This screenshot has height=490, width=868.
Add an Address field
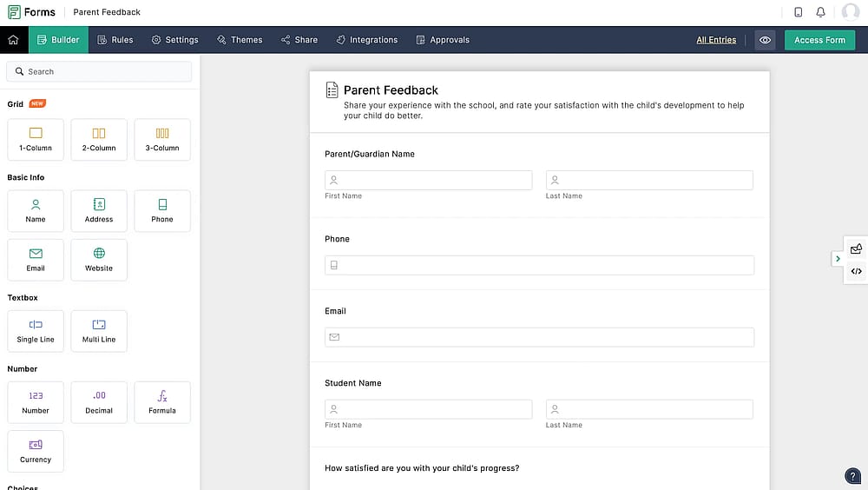pyautogui.click(x=99, y=211)
